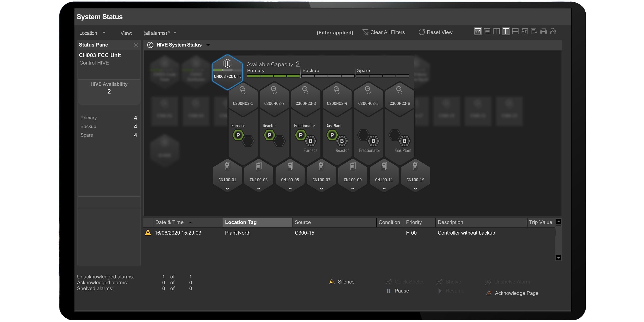Click the print icon in the toolbar
This screenshot has height=322, width=644.
coord(544,31)
